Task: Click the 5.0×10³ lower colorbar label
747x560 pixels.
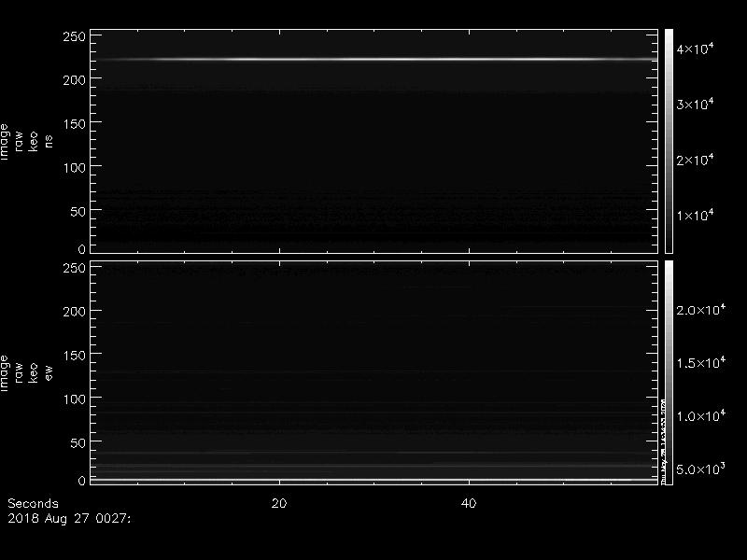Action: click(x=701, y=469)
